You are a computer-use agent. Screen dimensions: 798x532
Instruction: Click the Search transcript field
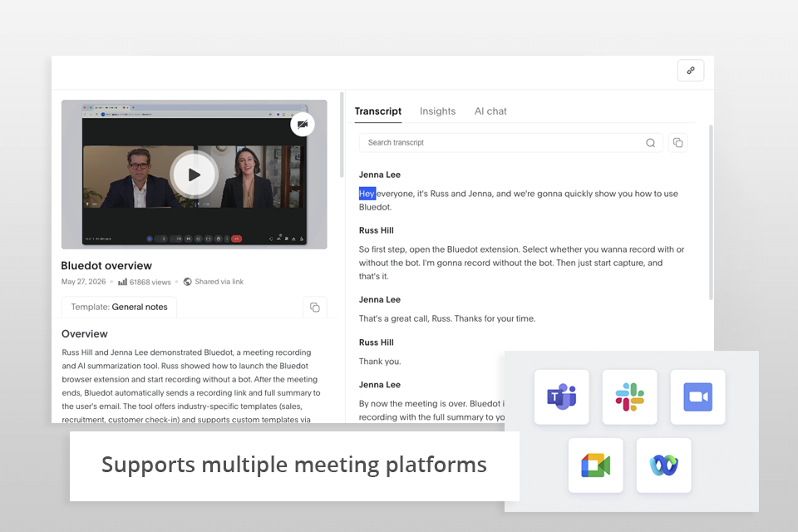coord(510,142)
